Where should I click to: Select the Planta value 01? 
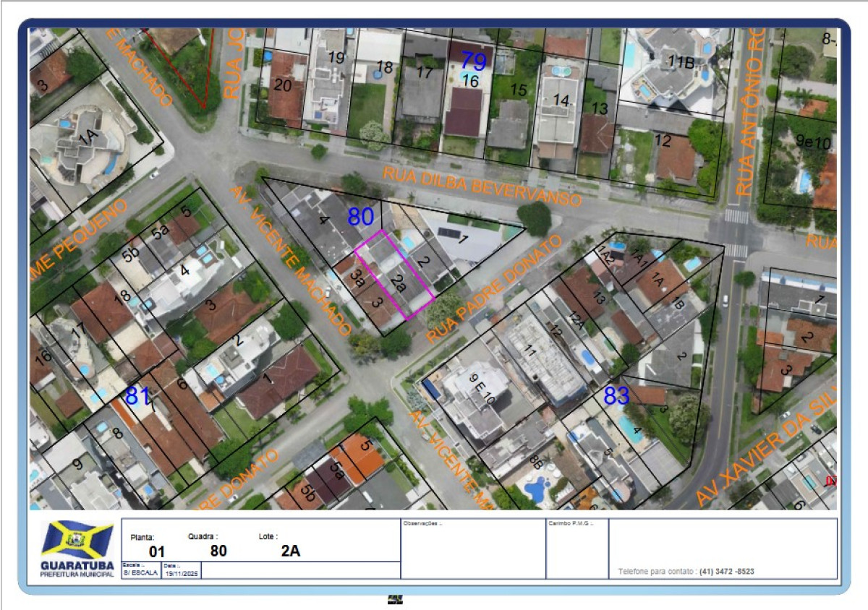[x=157, y=551]
